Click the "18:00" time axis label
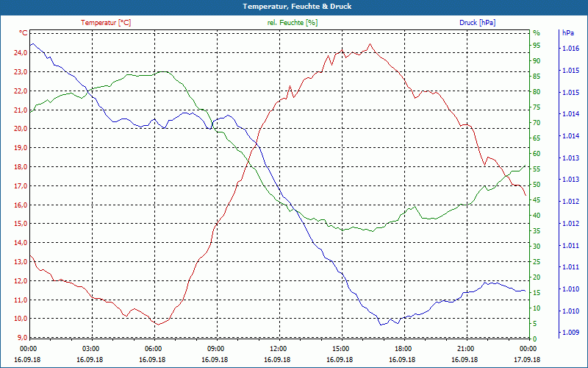588x368 pixels. point(403,349)
